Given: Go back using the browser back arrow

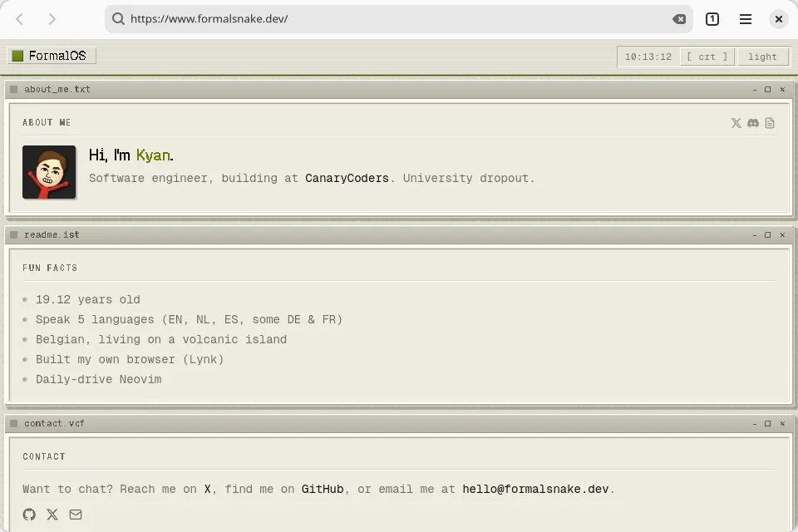Looking at the screenshot, I should coord(19,19).
